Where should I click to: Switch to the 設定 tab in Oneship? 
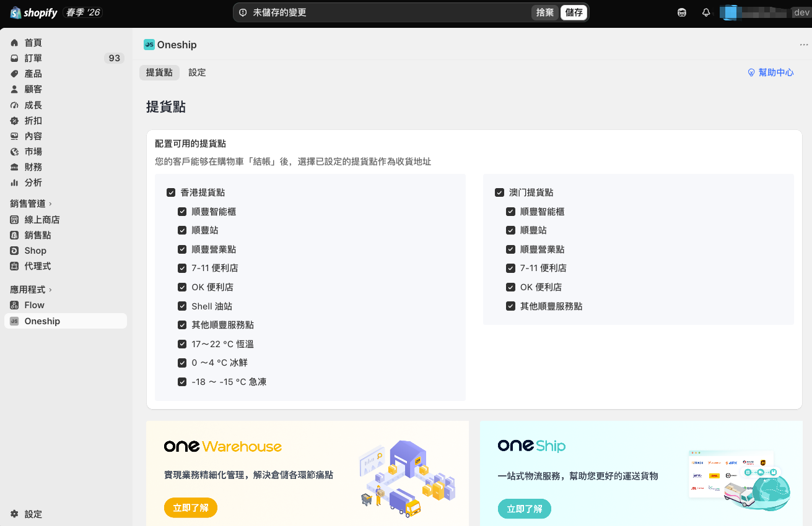(197, 72)
